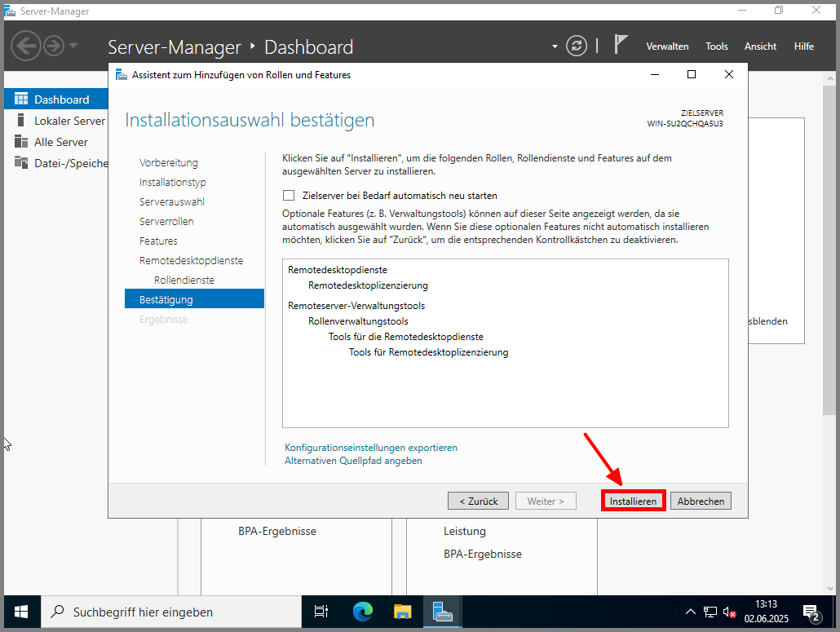Open the Tools menu
The height and width of the screenshot is (632, 840).
(717, 46)
